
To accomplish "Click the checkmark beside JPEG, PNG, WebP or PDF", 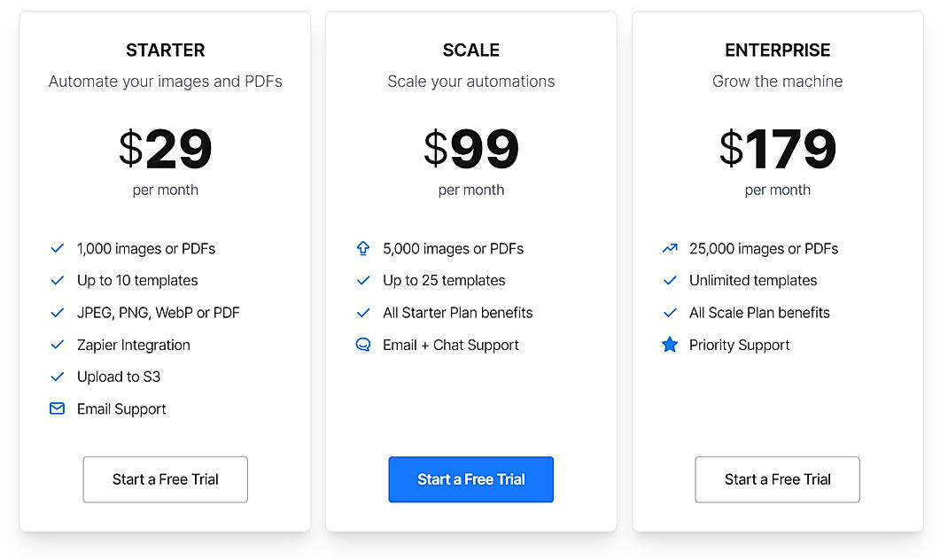I will (x=57, y=312).
